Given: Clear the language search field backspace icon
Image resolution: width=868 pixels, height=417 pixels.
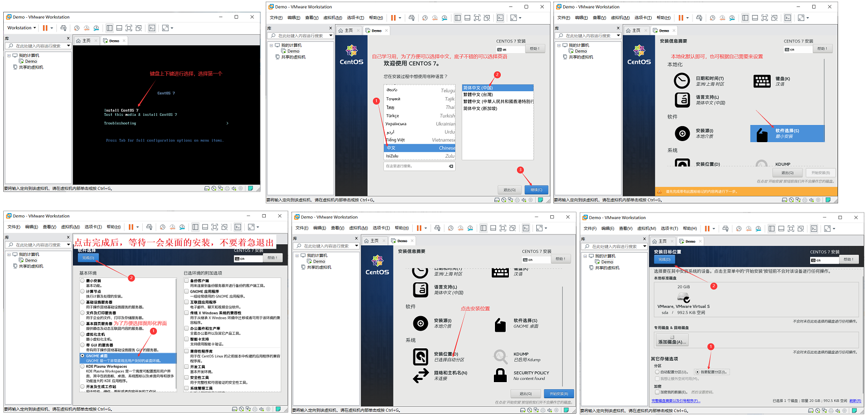Looking at the screenshot, I should [451, 166].
